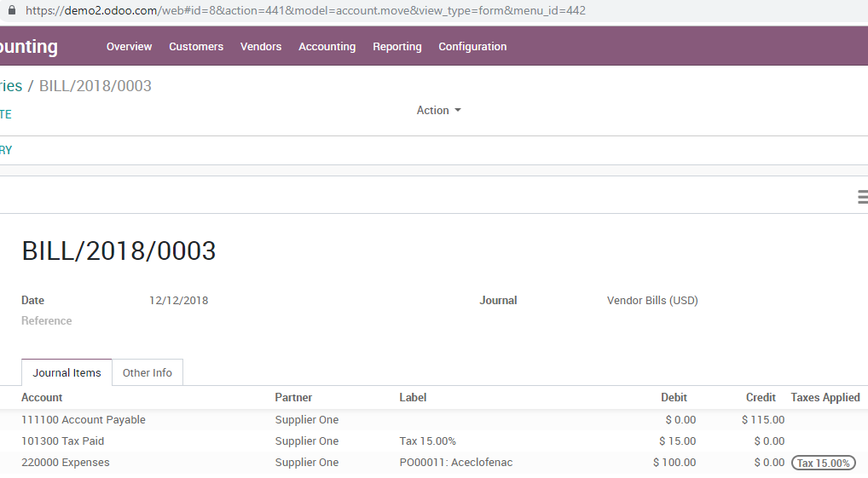The image size is (868, 478).
Task: Click the Label column header
Action: tap(413, 397)
